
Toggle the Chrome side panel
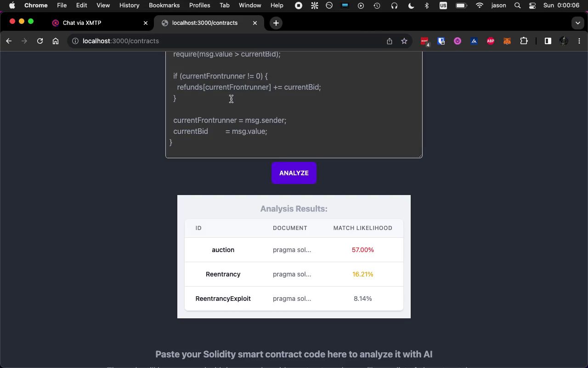pyautogui.click(x=548, y=41)
